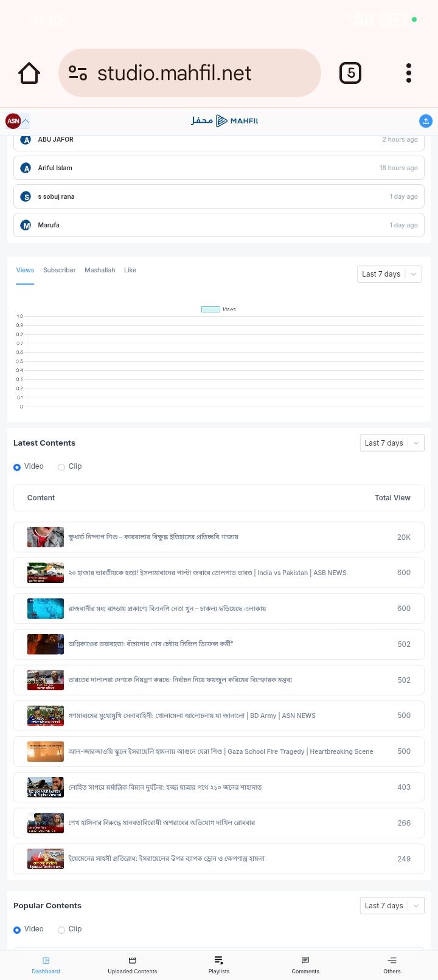Viewport: 438px width, 980px height.
Task: Select Video radio under Latest Contents
Action: pyautogui.click(x=17, y=467)
